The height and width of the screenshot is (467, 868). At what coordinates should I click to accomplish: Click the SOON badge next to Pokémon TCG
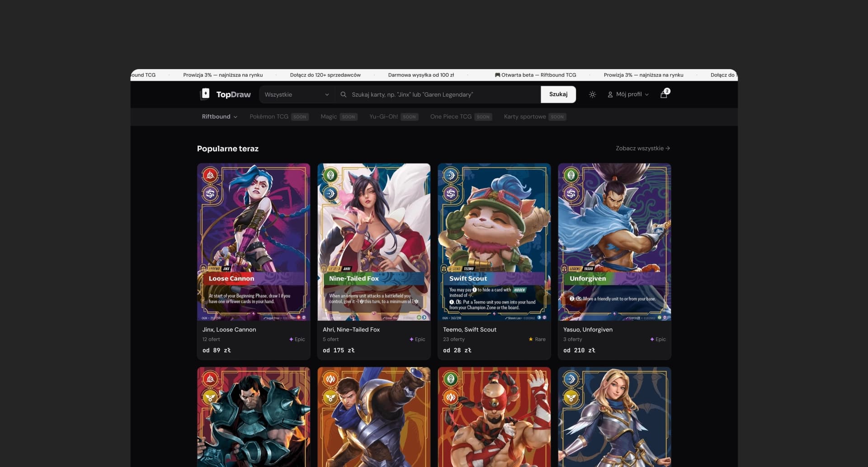(300, 117)
